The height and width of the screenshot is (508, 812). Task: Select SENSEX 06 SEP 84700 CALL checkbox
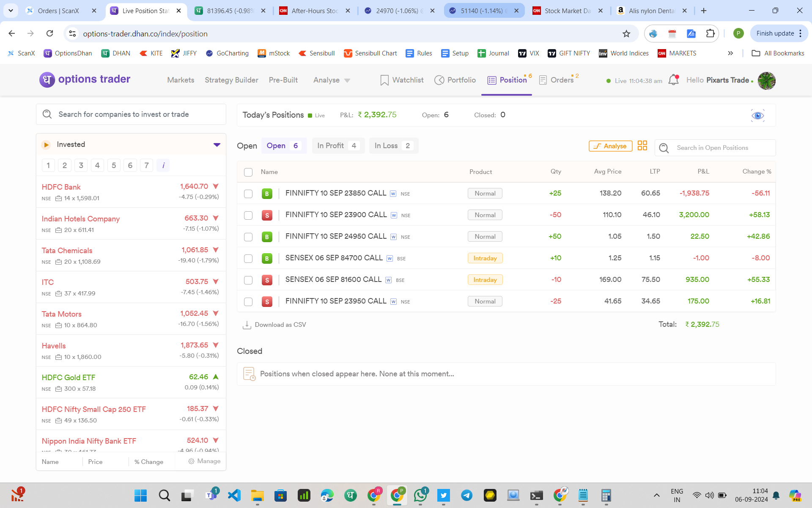pos(248,258)
